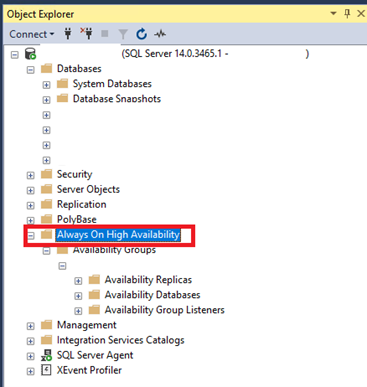Expand the Replication folder
Screen dimensions: 367x387
[x=31, y=206]
